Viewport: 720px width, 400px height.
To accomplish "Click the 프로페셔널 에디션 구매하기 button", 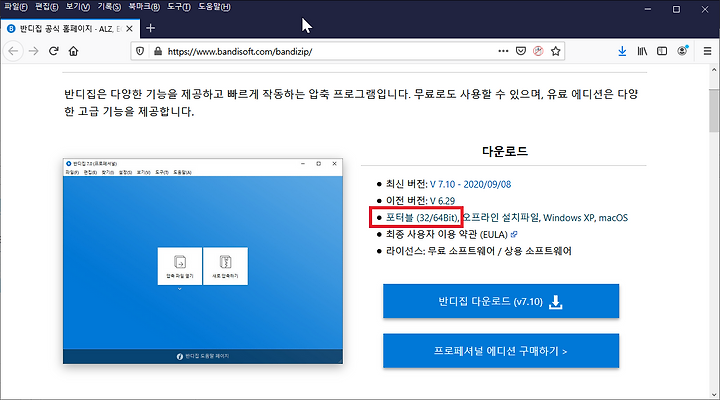I will click(501, 351).
